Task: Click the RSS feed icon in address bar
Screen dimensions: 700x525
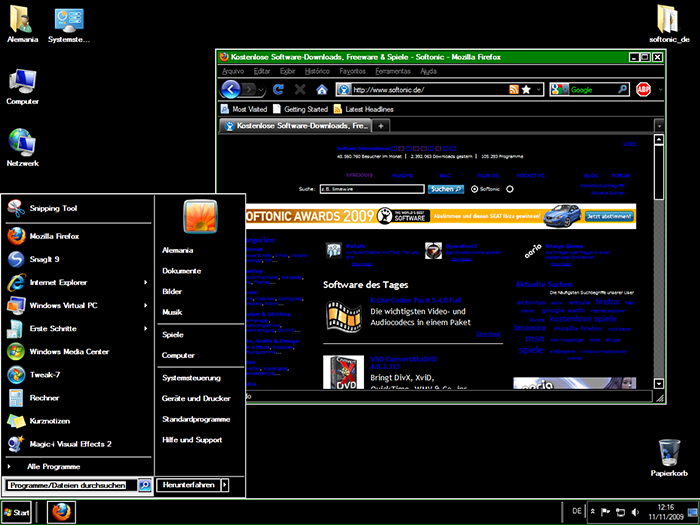Action: click(513, 89)
